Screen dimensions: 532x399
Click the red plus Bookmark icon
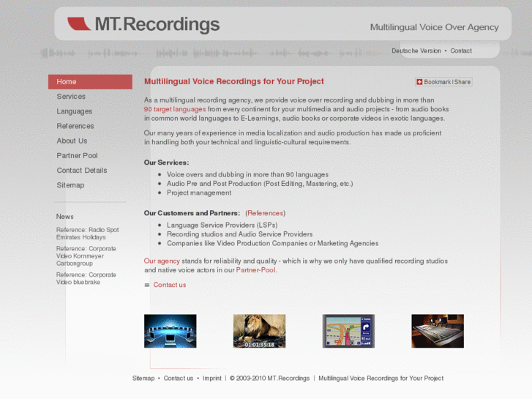[419, 82]
